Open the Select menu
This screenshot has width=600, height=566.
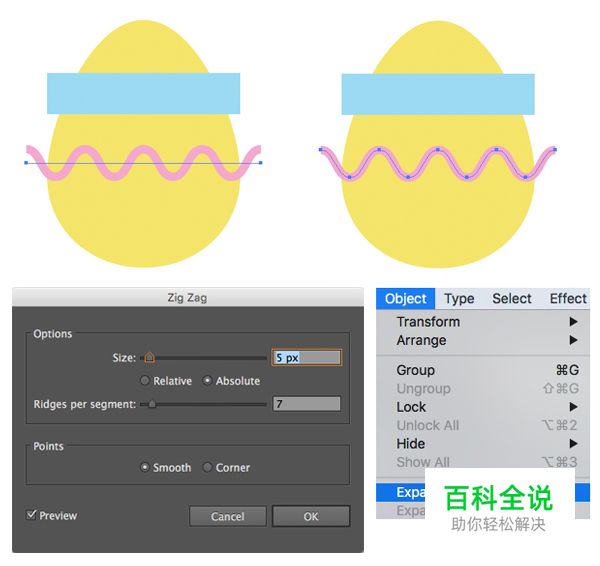511,298
